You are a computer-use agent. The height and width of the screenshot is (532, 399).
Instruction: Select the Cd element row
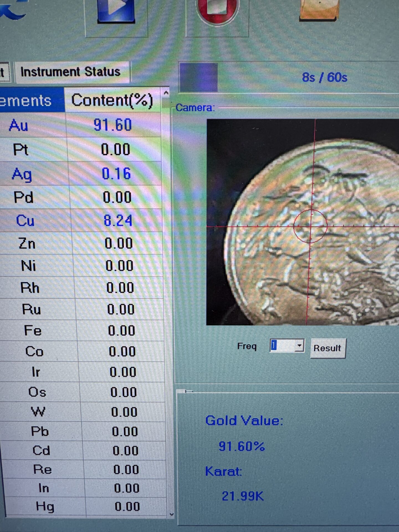(x=83, y=451)
